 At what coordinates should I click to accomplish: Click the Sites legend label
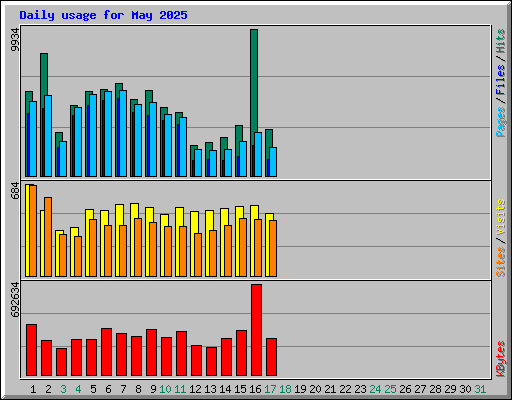501,262
